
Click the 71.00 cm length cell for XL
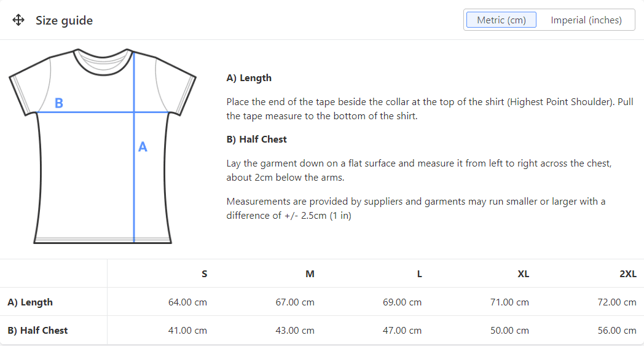509,302
